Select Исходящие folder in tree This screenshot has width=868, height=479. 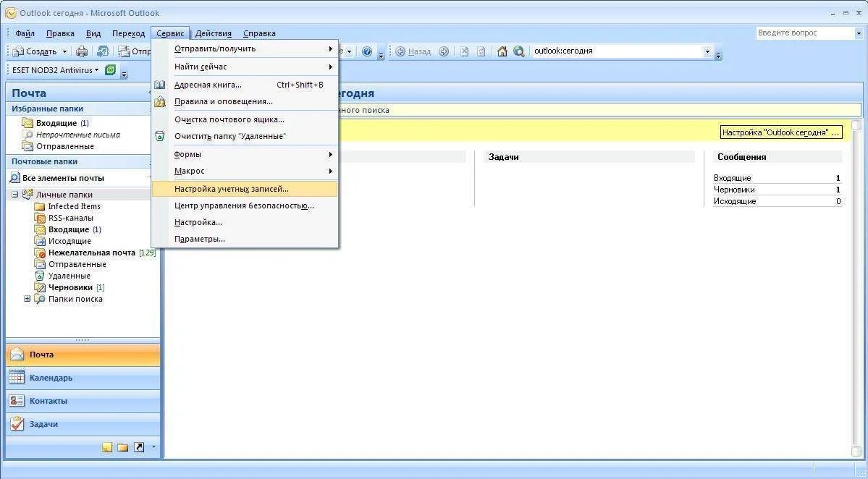point(69,241)
